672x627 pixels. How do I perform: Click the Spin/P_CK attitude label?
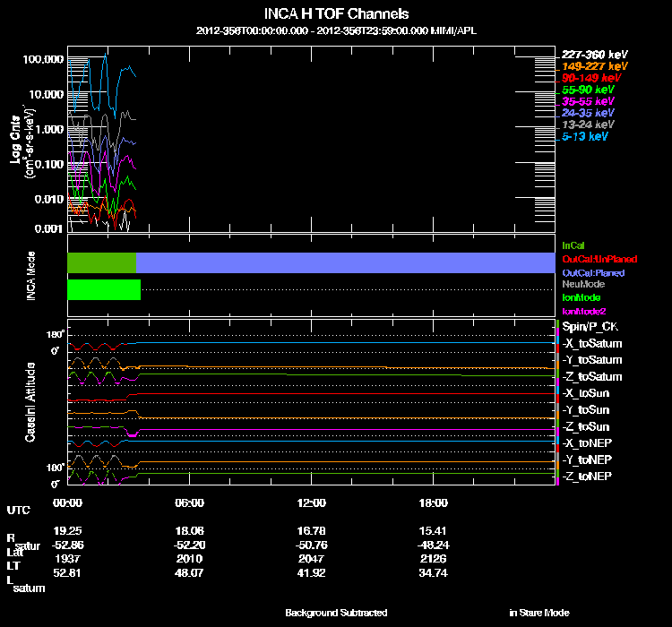[588, 328]
